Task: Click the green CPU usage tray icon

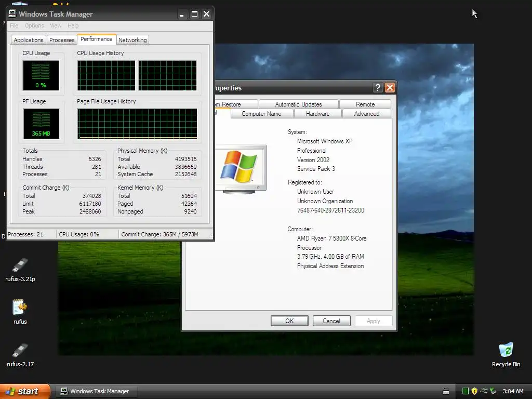Action: click(465, 391)
